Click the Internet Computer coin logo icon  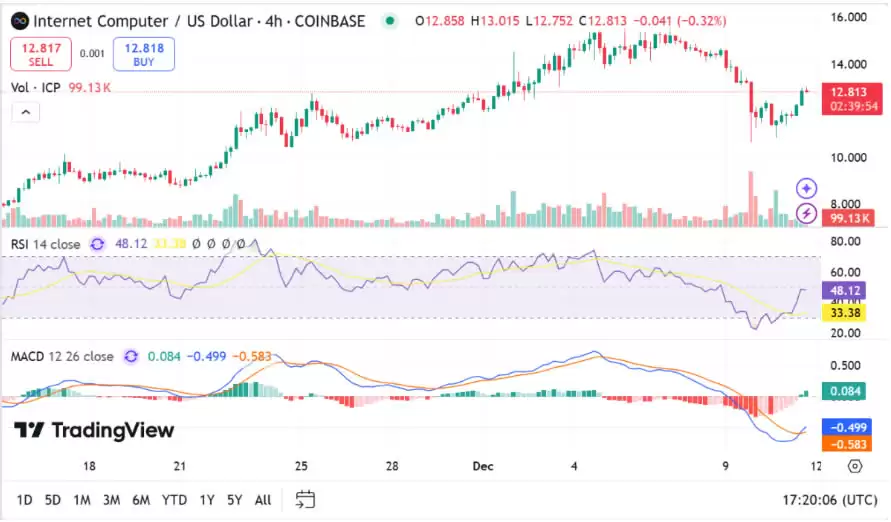pyautogui.click(x=19, y=20)
